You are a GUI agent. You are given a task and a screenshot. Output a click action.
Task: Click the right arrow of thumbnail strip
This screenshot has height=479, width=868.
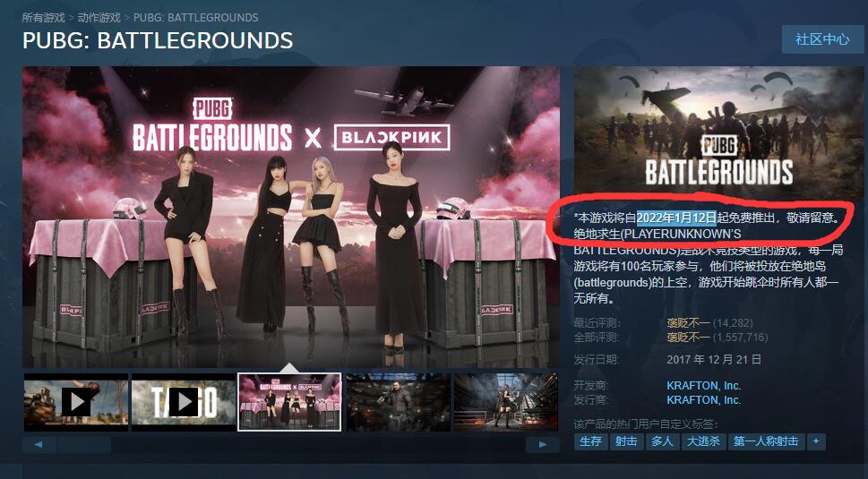(543, 444)
